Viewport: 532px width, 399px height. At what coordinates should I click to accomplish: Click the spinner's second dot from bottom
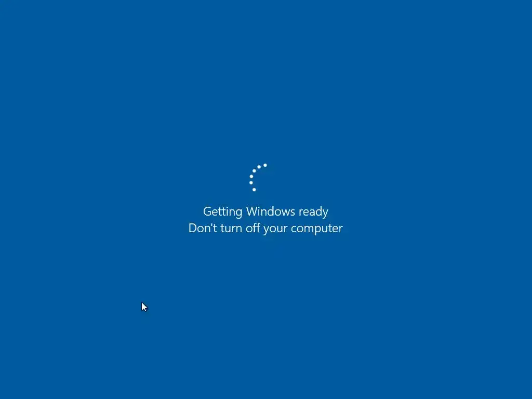tap(251, 182)
